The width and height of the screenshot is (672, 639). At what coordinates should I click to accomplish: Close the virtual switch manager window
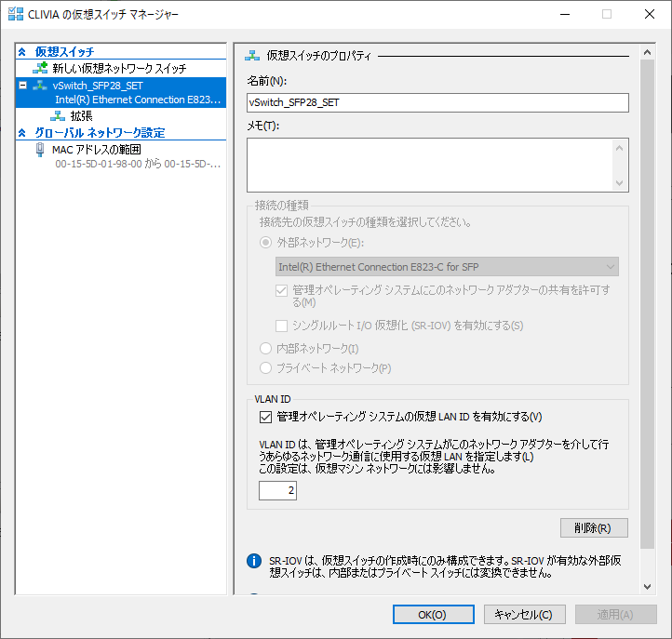(650, 14)
